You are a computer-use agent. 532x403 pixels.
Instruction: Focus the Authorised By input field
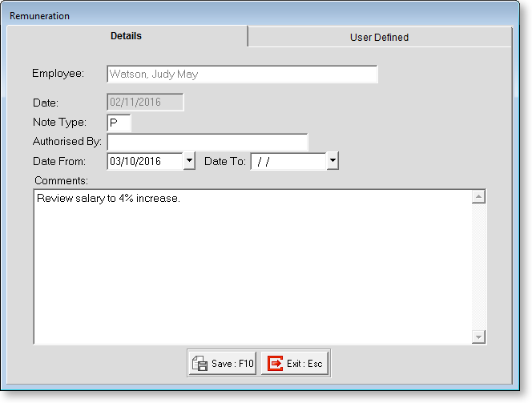pos(207,143)
